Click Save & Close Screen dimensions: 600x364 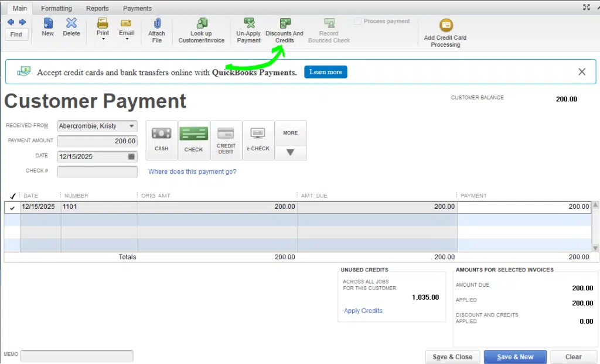(x=452, y=357)
